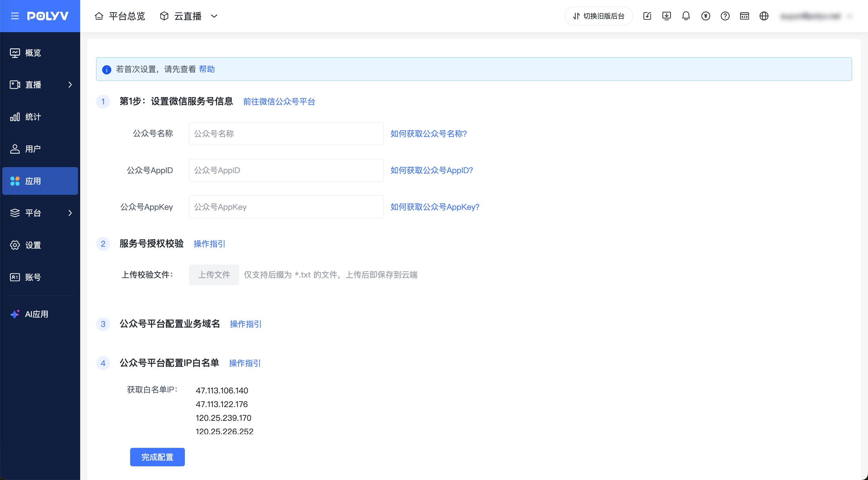
Task: Open 如何获取公众号名称? help link
Action: 428,133
